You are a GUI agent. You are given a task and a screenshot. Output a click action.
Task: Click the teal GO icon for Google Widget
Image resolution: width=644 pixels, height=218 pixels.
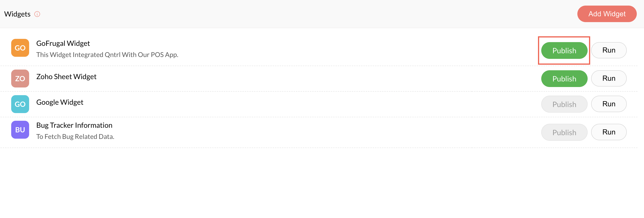(x=20, y=104)
